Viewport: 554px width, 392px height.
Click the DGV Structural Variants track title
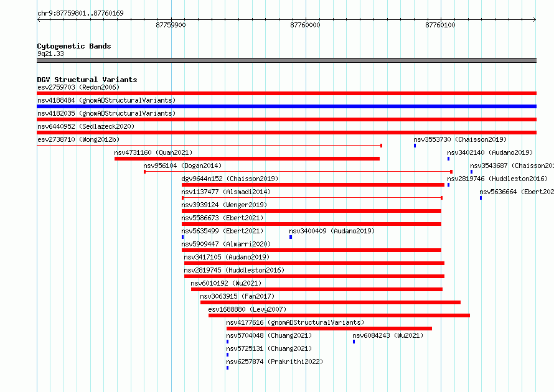click(87, 80)
